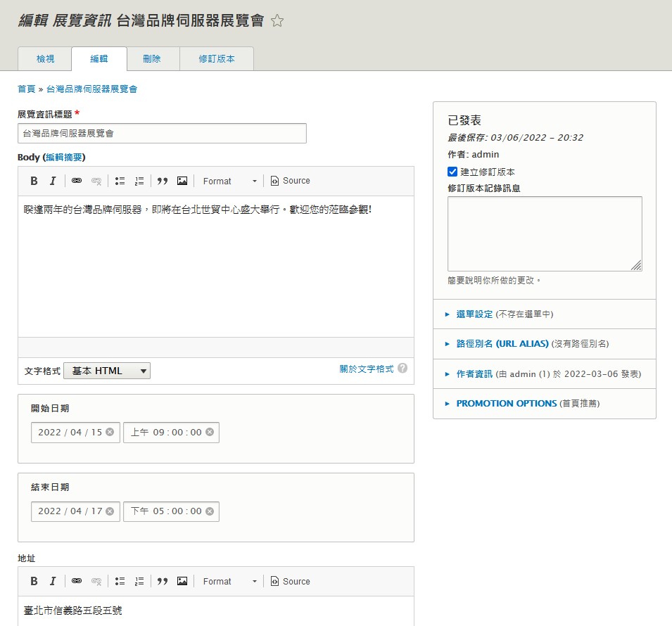Expand the PROMOTION OPTIONS section

506,404
